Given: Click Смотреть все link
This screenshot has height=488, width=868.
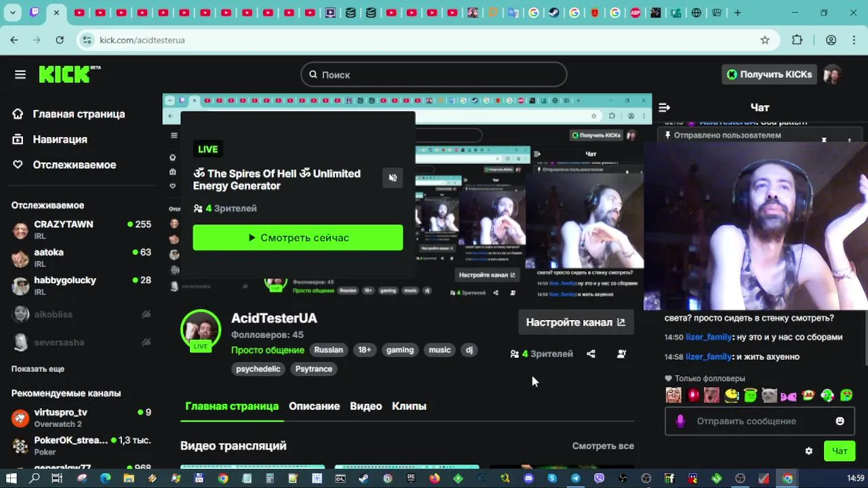Looking at the screenshot, I should [x=603, y=446].
